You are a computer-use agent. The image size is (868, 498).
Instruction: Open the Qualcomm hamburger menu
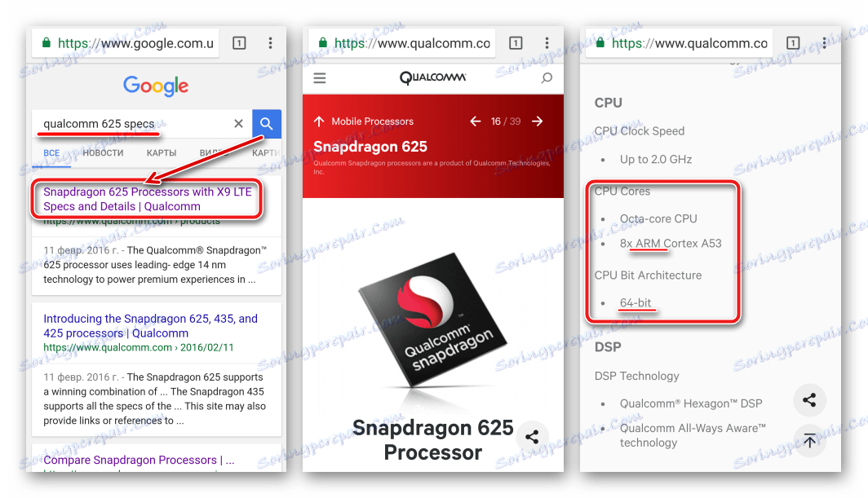[320, 78]
